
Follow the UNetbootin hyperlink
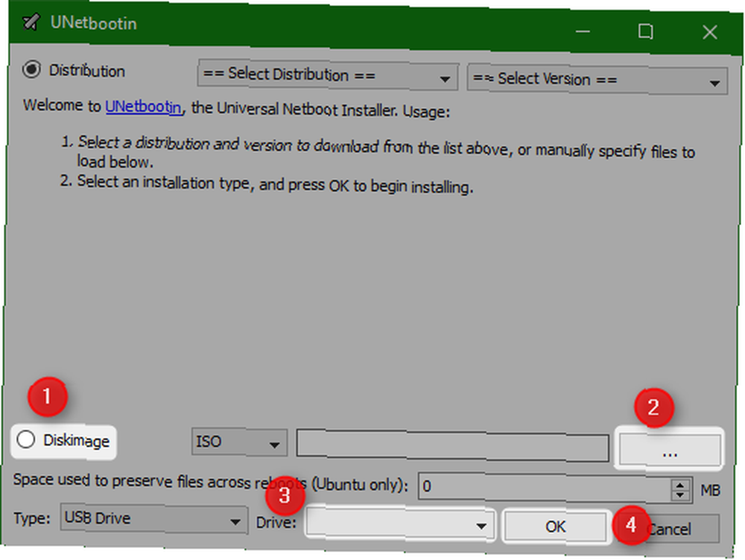pyautogui.click(x=143, y=107)
